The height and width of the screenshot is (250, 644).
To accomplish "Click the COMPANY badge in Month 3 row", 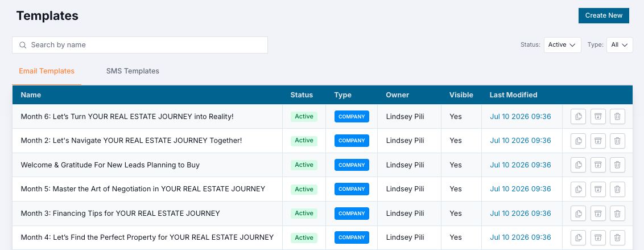I will click(x=352, y=214).
